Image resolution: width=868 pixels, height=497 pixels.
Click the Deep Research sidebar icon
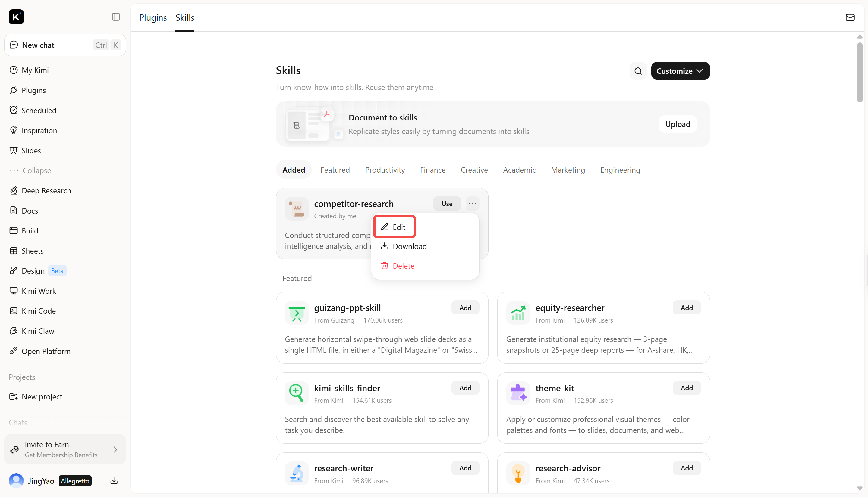(x=13, y=190)
